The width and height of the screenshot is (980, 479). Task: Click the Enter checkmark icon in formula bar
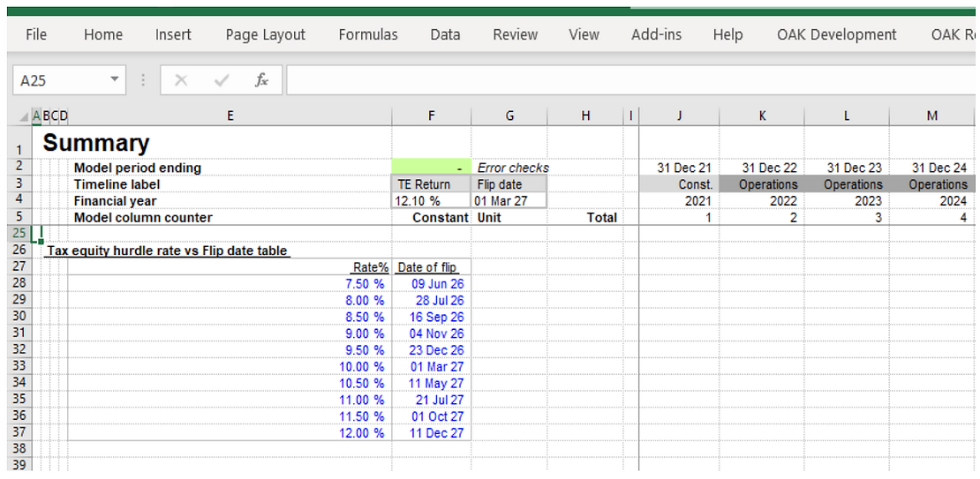click(222, 80)
